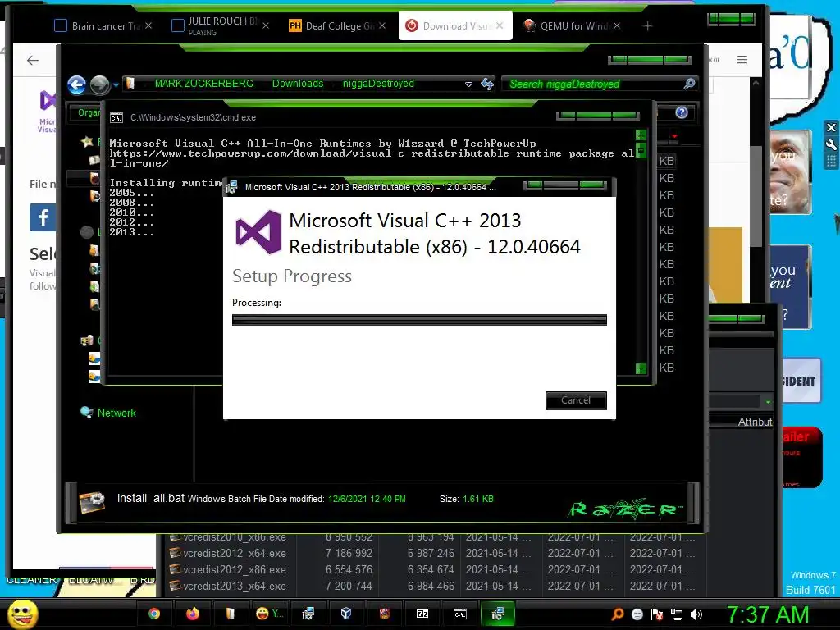This screenshot has height=630, width=840.
Task: Click the Facebook share icon on webpage
Action: coord(43,217)
